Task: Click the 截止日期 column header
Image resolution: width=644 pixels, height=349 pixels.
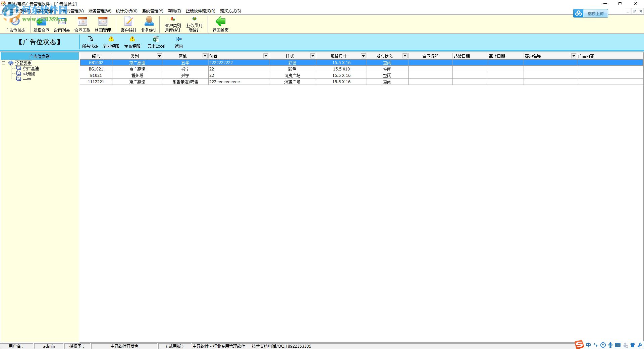Action: [x=506, y=56]
